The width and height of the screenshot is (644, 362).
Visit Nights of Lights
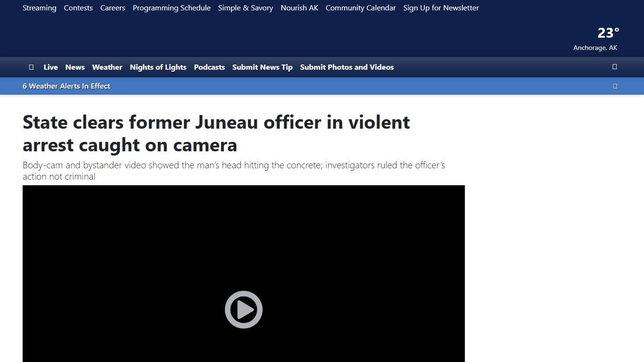coord(158,67)
